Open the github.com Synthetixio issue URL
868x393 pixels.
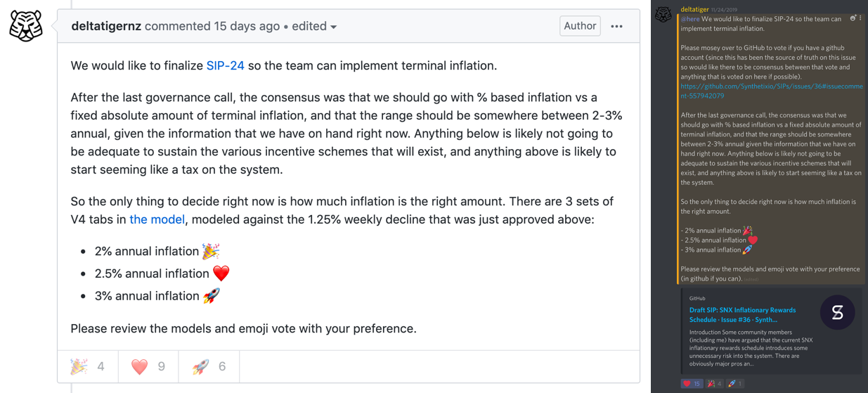(x=771, y=91)
